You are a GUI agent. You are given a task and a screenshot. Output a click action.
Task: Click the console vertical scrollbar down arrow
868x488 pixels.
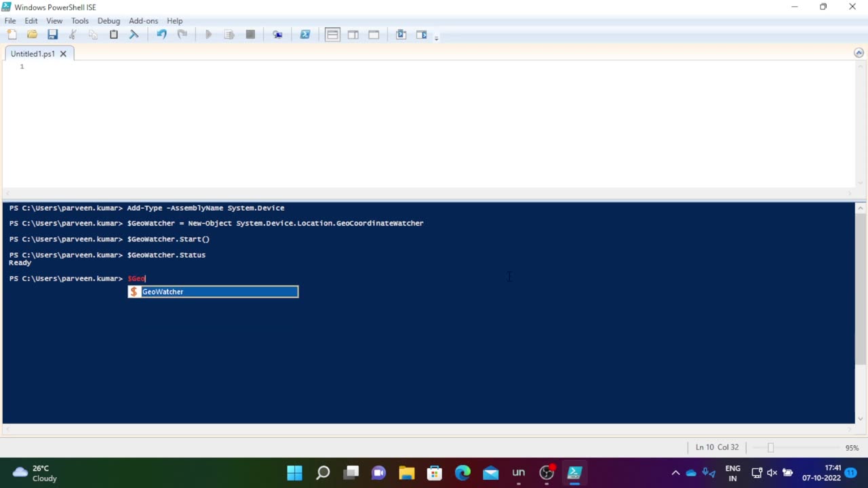[860, 418]
